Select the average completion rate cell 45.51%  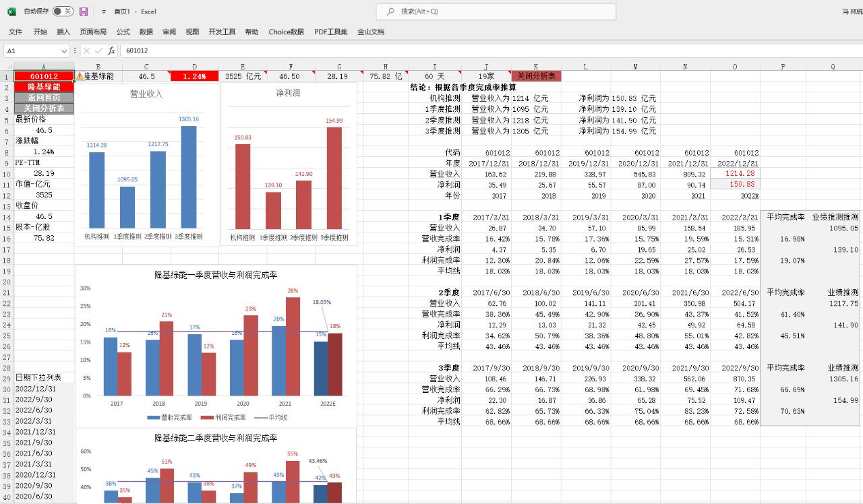(783, 336)
